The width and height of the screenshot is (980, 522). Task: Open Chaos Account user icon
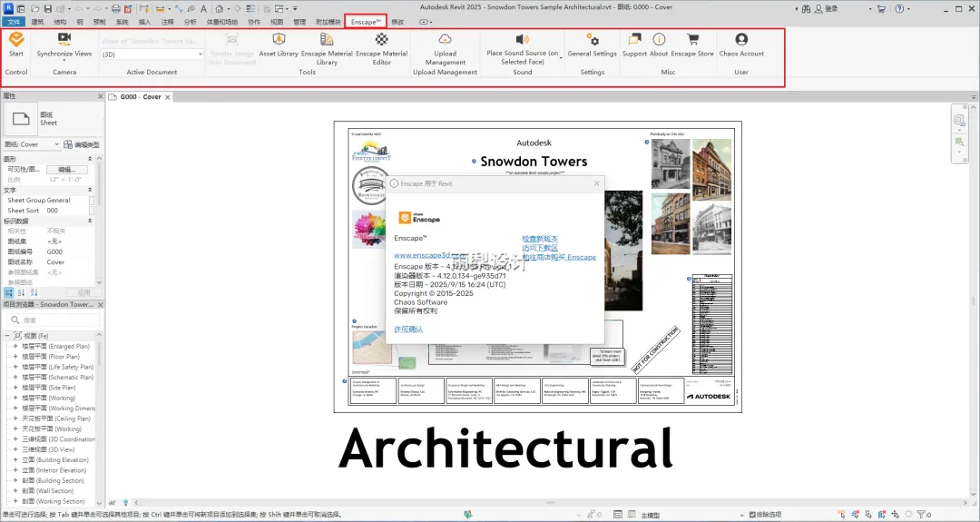coord(741,39)
